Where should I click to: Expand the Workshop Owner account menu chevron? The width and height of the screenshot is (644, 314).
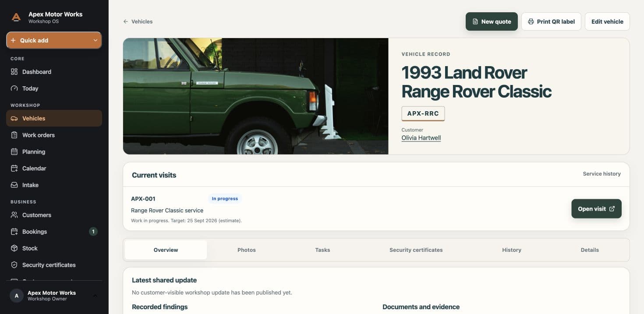coord(95,296)
